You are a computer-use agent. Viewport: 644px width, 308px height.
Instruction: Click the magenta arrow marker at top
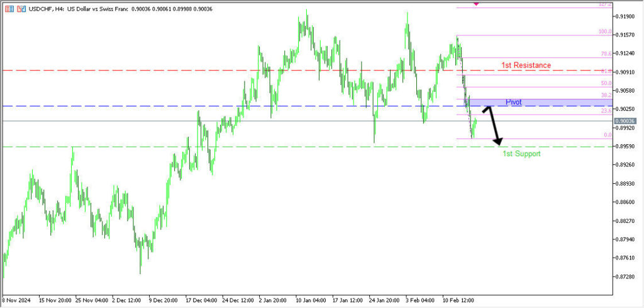click(x=476, y=4)
